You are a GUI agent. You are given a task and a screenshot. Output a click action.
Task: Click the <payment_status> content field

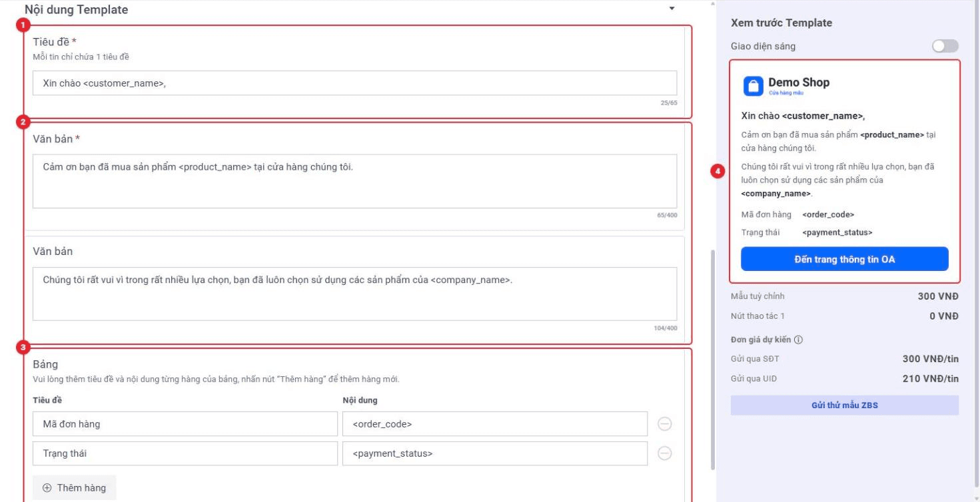coord(495,453)
